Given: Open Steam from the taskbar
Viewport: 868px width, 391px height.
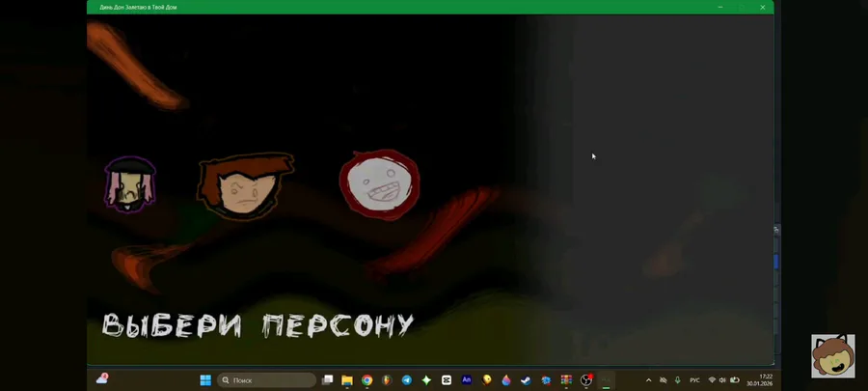Looking at the screenshot, I should pyautogui.click(x=526, y=380).
